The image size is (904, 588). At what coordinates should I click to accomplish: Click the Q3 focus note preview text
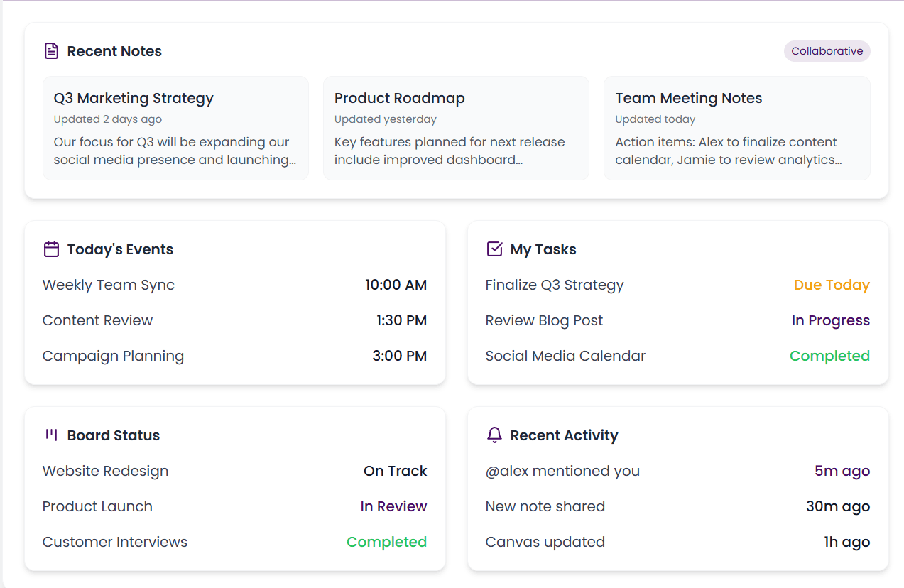[175, 151]
